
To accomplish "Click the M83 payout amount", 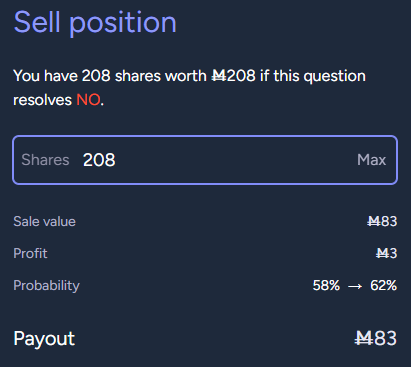I will click(376, 338).
